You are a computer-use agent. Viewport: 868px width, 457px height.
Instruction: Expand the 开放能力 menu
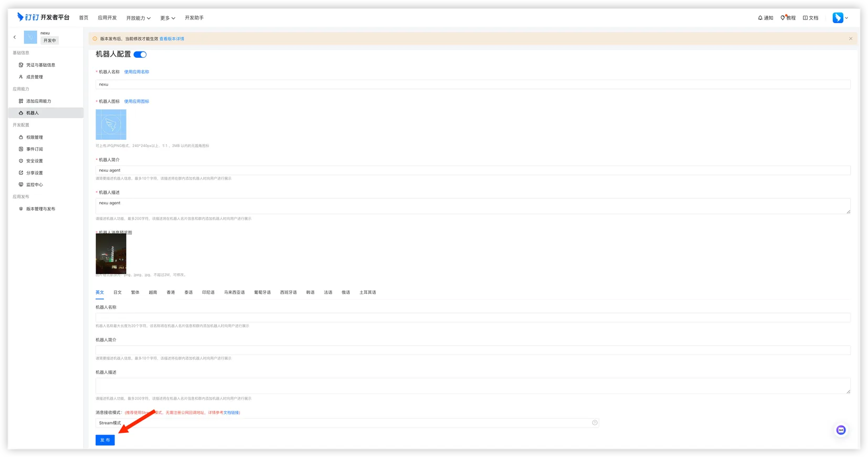[139, 18]
